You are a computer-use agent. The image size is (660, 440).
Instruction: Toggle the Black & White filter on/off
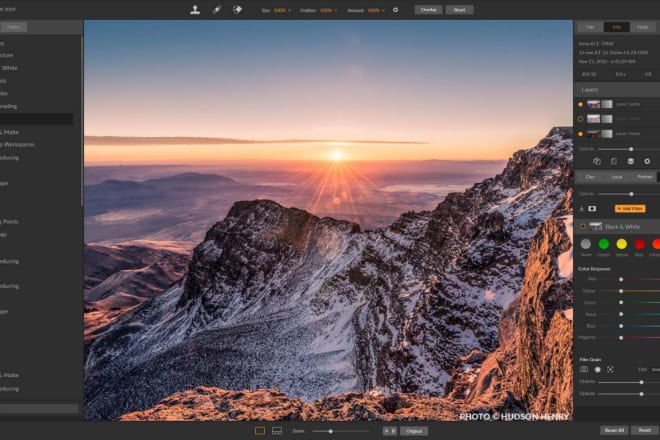coord(583,227)
